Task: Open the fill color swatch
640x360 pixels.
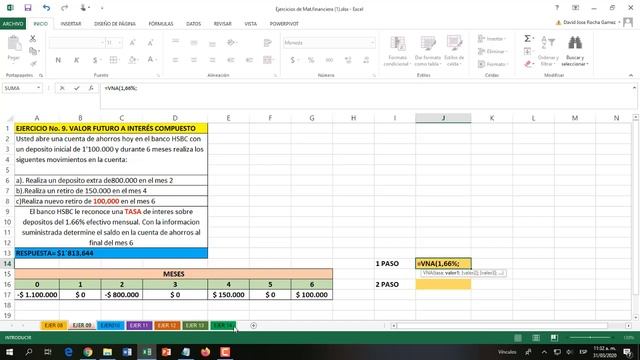Action: 131,60
